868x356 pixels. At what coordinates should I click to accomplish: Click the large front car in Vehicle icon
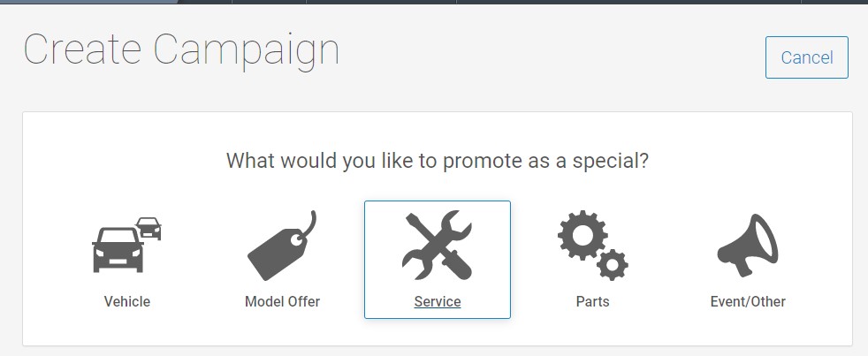[x=118, y=250]
